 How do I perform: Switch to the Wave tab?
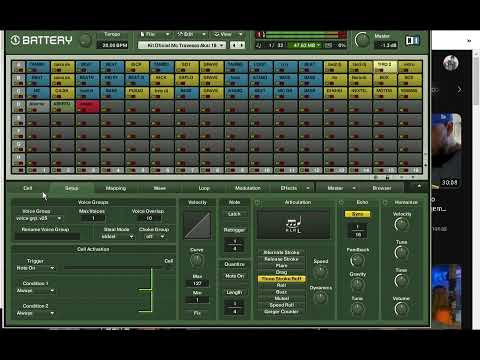(160, 188)
